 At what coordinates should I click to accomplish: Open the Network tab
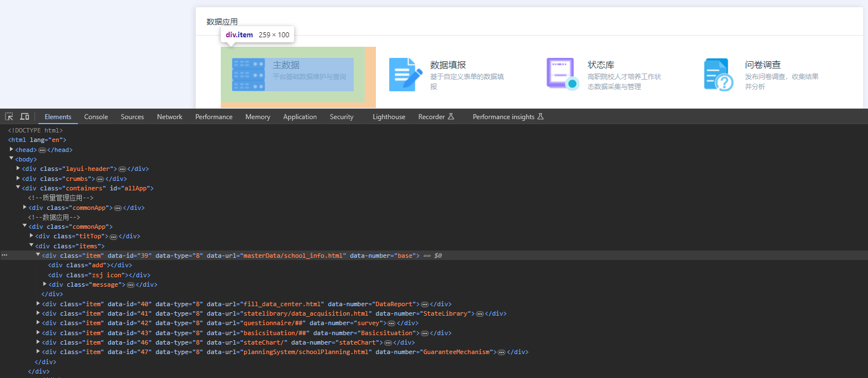pos(170,117)
